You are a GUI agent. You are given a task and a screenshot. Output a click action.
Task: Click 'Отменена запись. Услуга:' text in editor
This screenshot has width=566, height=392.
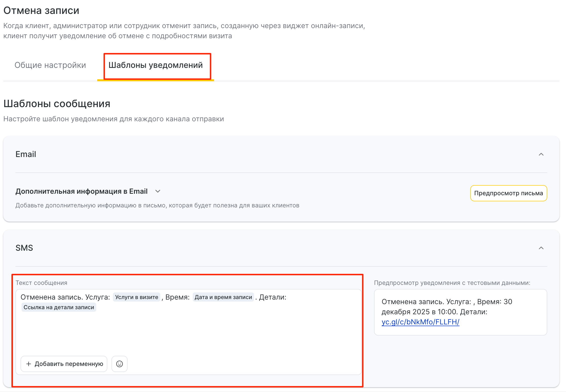pos(65,297)
